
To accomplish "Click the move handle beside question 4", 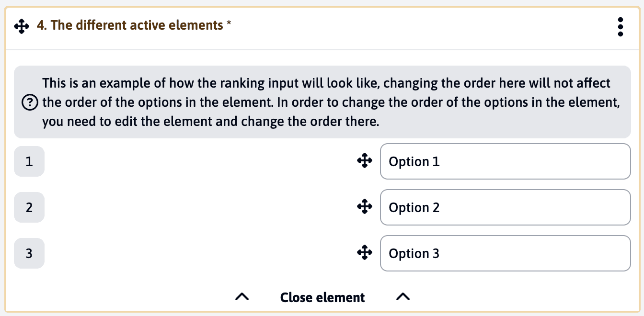I will tap(22, 25).
